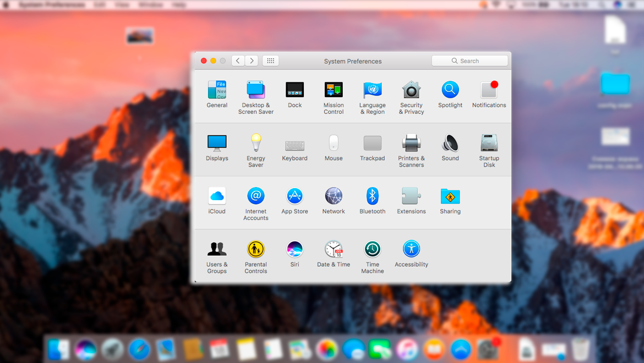
Task: Open iCloud preferences
Action: coord(217,201)
